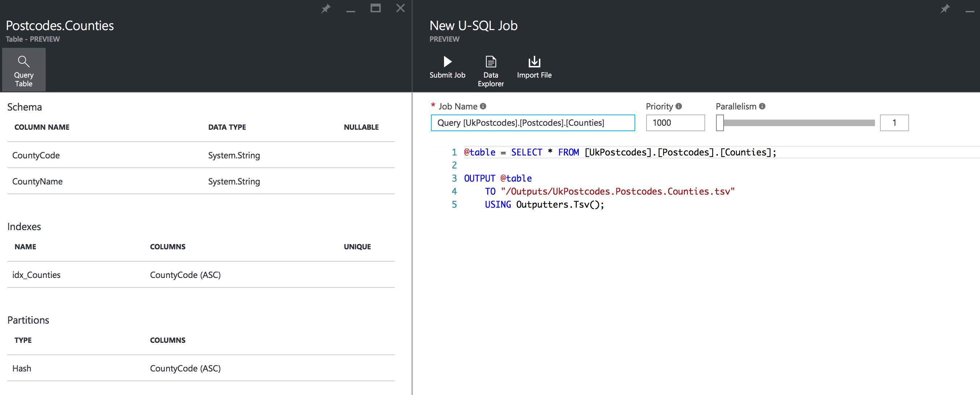Maximize the Postcodes.Counties blade
The image size is (980, 395).
(x=376, y=8)
